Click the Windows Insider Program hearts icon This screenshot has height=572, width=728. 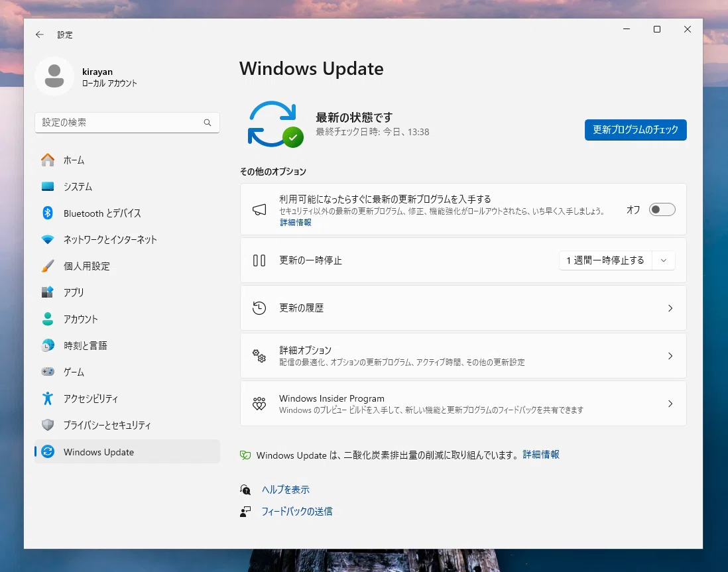[x=259, y=404]
